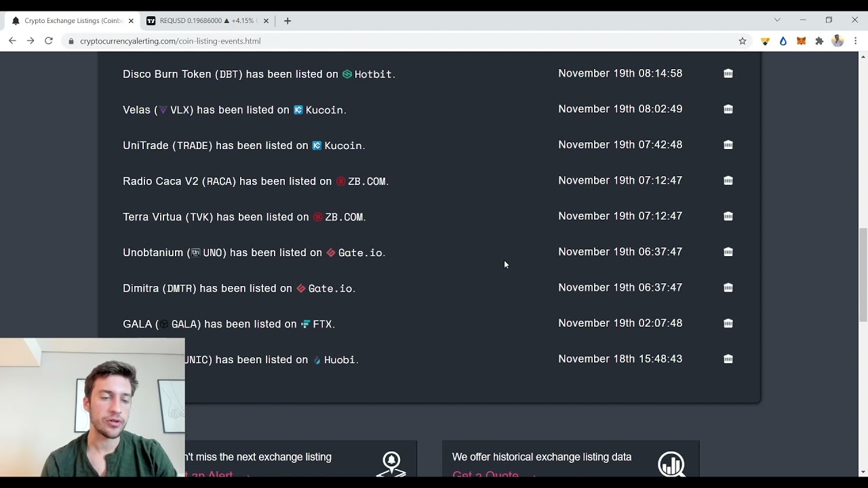Click the Chrome profile avatar
This screenshot has height=488, width=868.
point(837,41)
